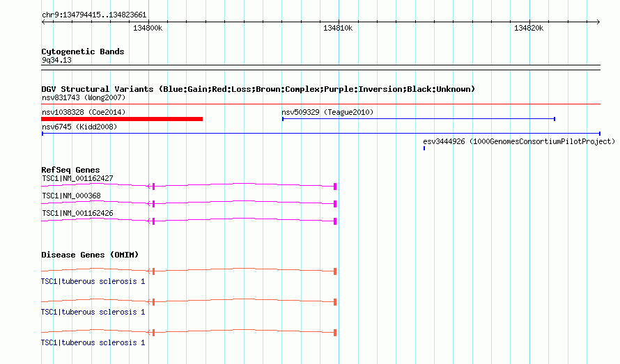Click left exon block of TSC1 NM_001162426

tap(153, 221)
